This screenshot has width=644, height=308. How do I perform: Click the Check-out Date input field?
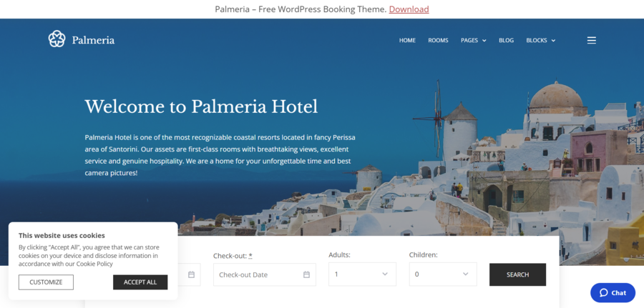point(265,274)
